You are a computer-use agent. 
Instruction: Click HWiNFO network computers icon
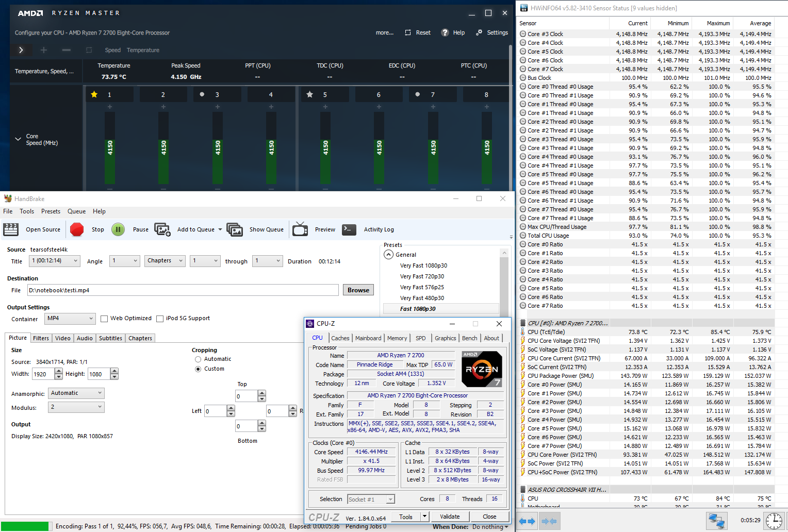tap(716, 521)
